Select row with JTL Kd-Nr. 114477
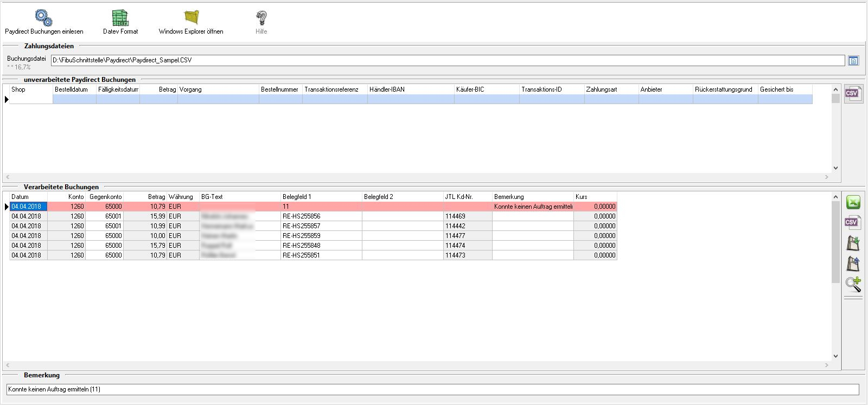 (467, 236)
